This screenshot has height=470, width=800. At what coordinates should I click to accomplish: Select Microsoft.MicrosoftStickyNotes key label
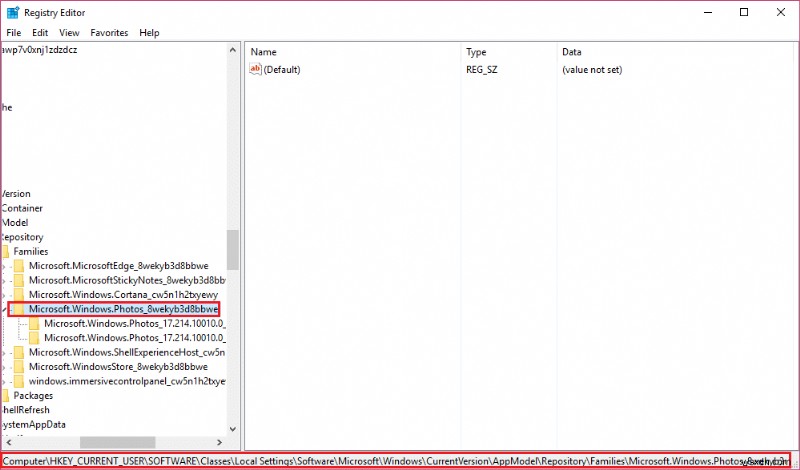click(127, 280)
